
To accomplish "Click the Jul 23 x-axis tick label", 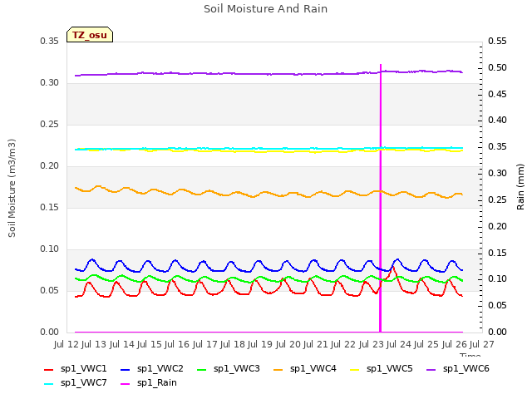I will click(372, 344).
